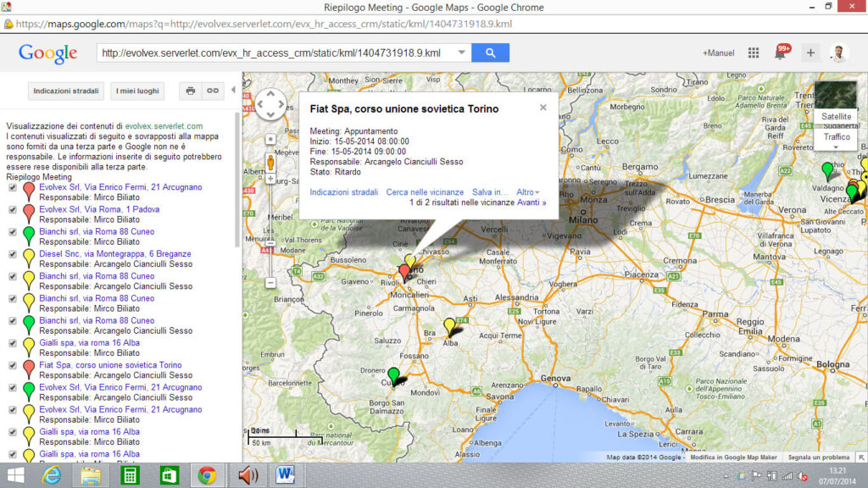Uncheck Evolvex Srl Via Roma Padova checkbox

(13, 210)
